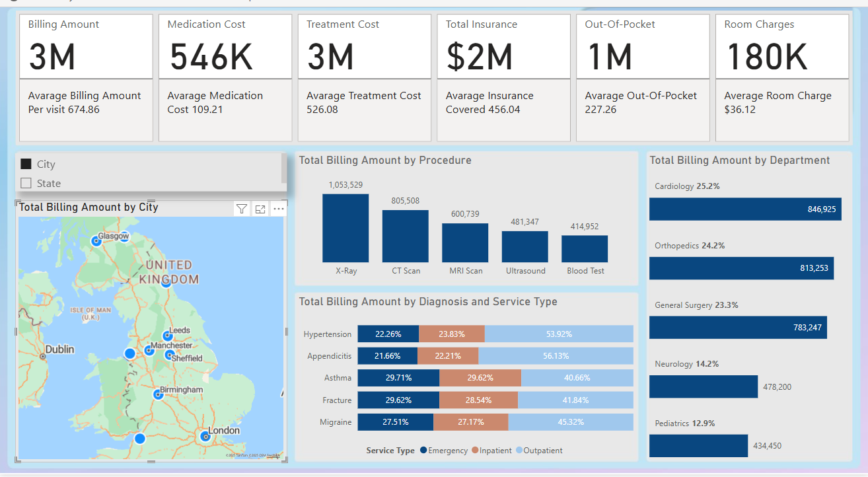Click the orange Inpatient legend swatch
The height and width of the screenshot is (477, 868).
474,450
